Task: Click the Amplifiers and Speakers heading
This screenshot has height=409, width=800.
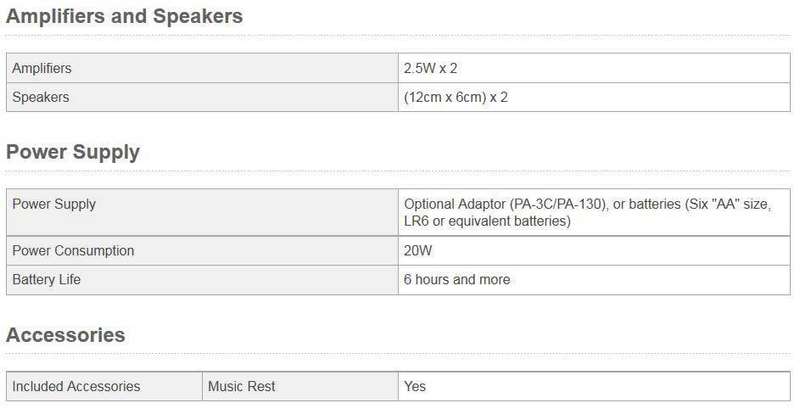Action: (x=124, y=17)
